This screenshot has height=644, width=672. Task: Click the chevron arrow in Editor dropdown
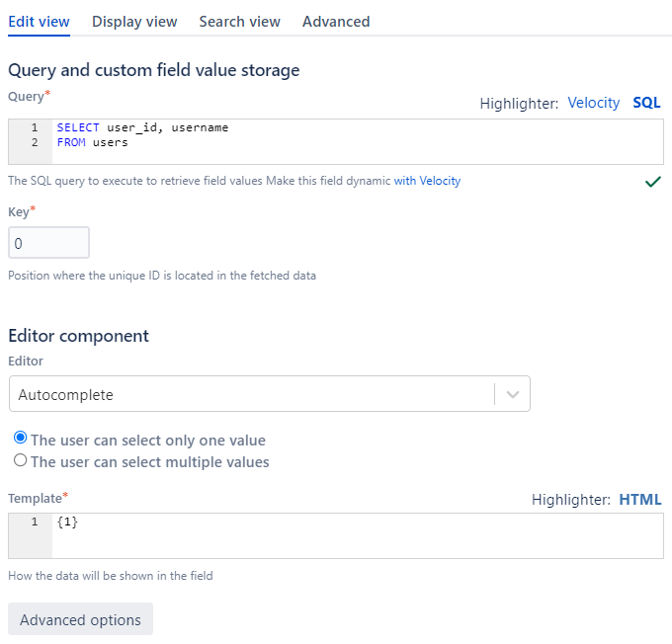pyautogui.click(x=512, y=394)
